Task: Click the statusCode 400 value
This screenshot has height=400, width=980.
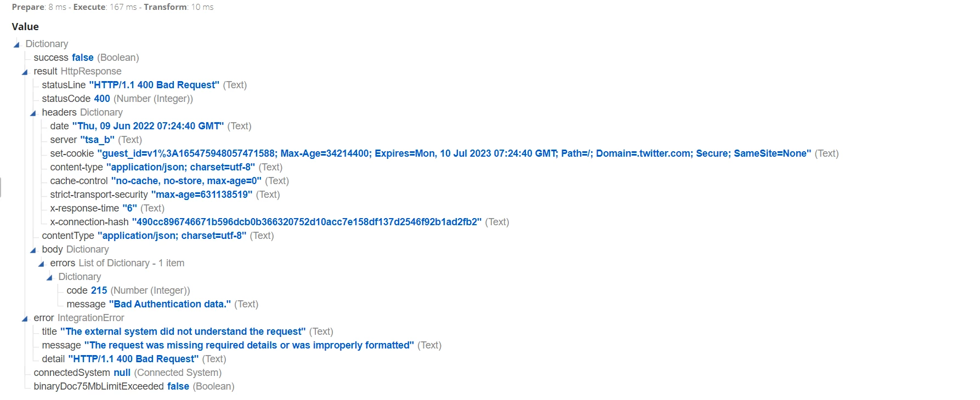Action: point(102,99)
